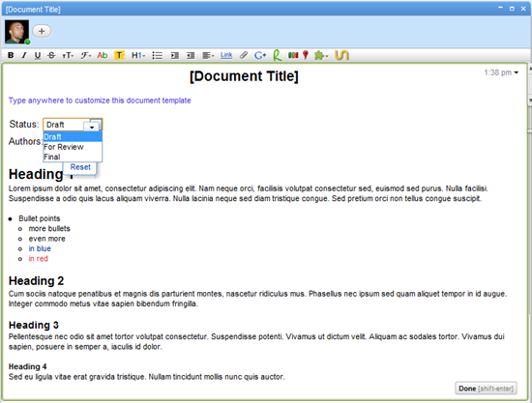Click the Done button
Image resolution: width=532 pixels, height=403 pixels.
tap(486, 389)
